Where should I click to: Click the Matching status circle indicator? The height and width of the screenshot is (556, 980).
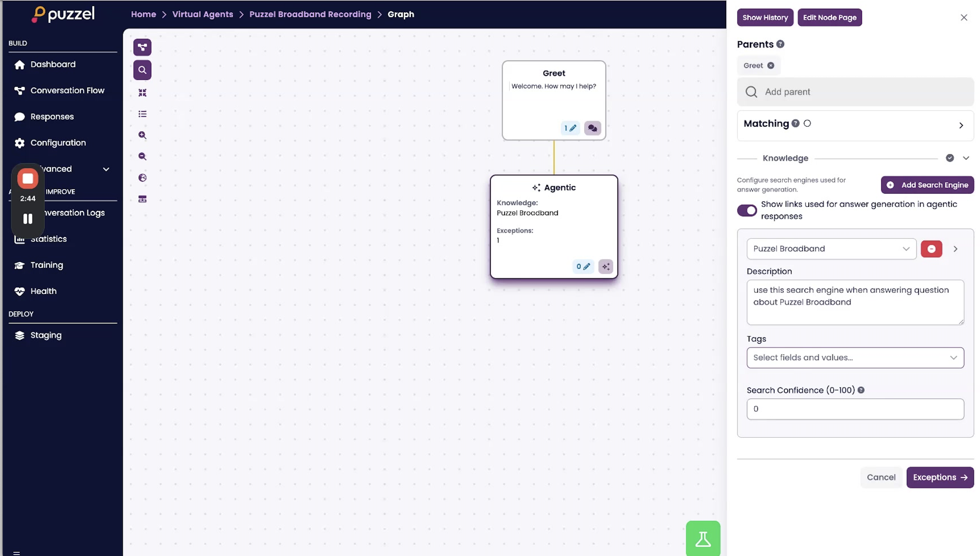(807, 123)
